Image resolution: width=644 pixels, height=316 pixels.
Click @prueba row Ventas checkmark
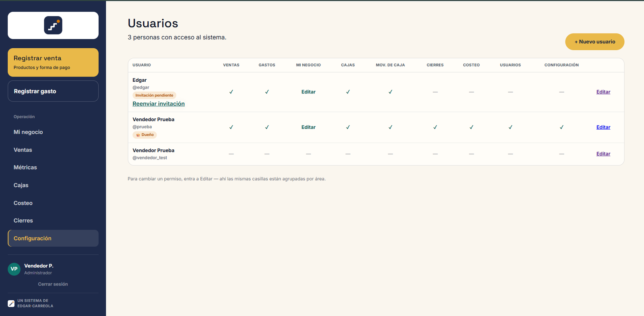point(231,127)
